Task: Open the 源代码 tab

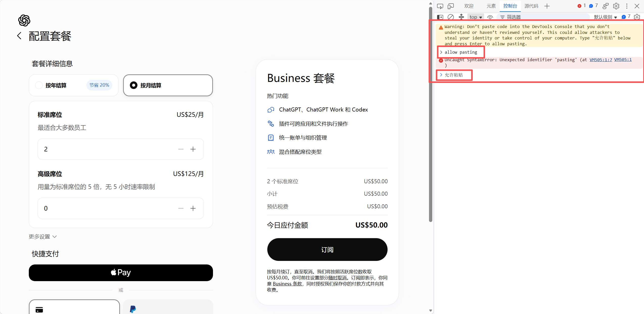Action: (x=531, y=6)
